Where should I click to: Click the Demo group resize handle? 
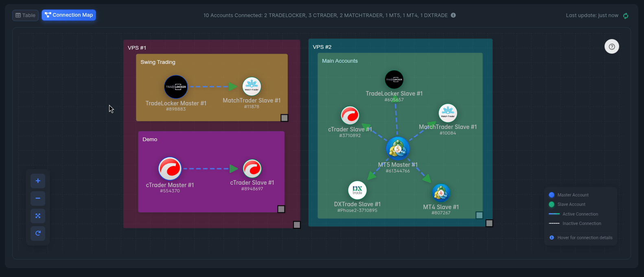281,209
